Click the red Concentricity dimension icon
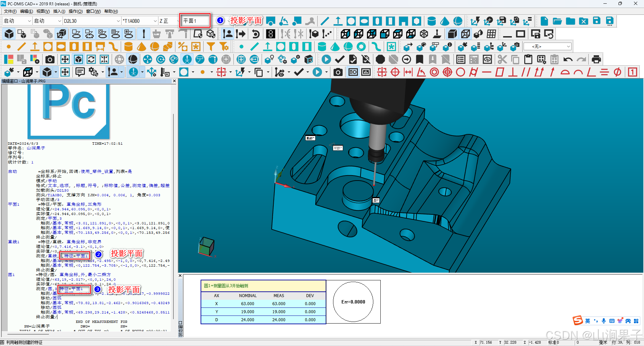The height and width of the screenshot is (346, 644). pyautogui.click(x=434, y=72)
